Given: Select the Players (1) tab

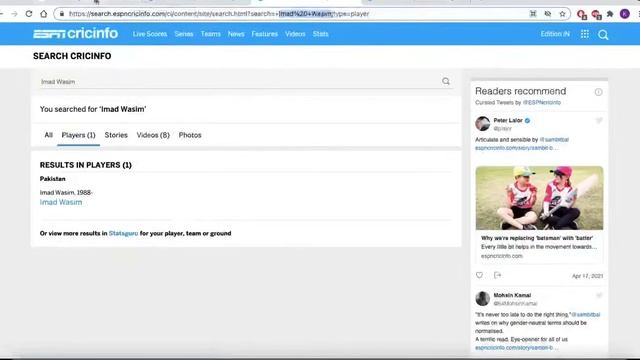Looking at the screenshot, I should coord(78,135).
